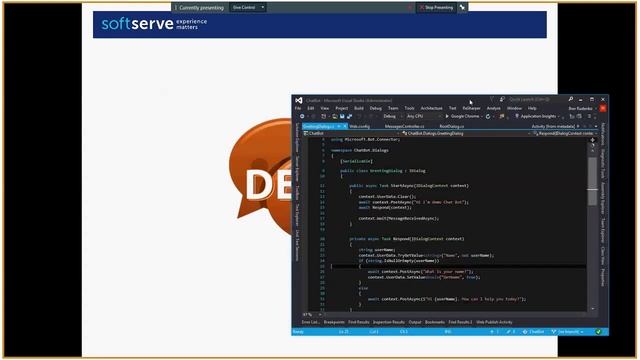Click the user account name in title bar
Screen dimensions: 640x360
click(x=580, y=109)
